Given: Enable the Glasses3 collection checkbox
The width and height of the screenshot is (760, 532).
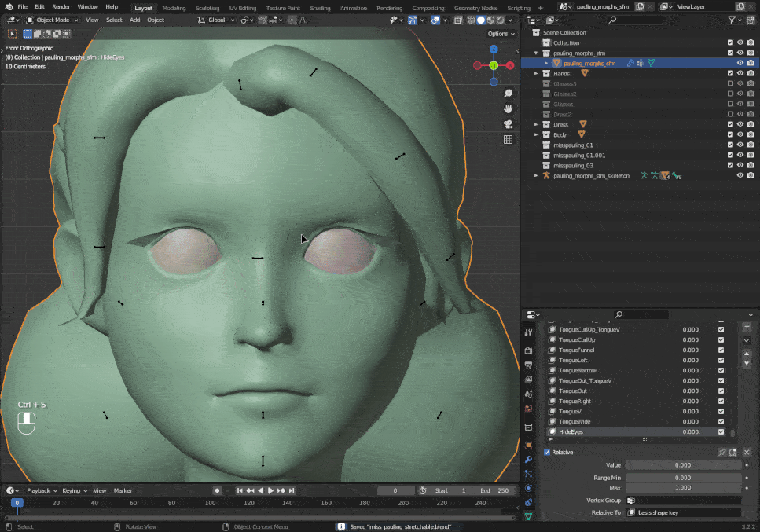Looking at the screenshot, I should [x=730, y=83].
